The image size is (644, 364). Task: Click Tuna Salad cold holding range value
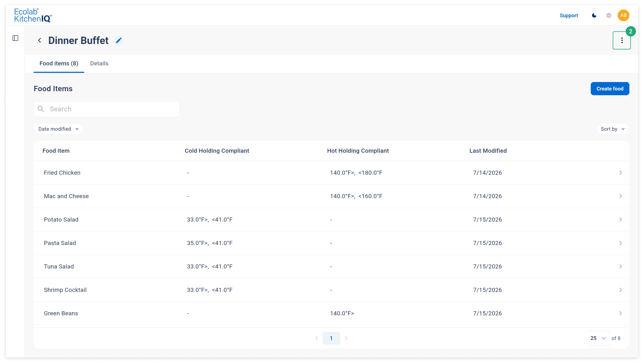click(x=210, y=266)
